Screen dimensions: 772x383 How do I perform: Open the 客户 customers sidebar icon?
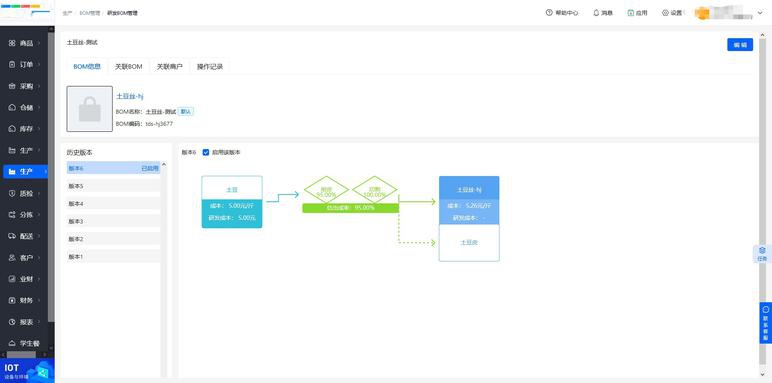click(x=12, y=257)
